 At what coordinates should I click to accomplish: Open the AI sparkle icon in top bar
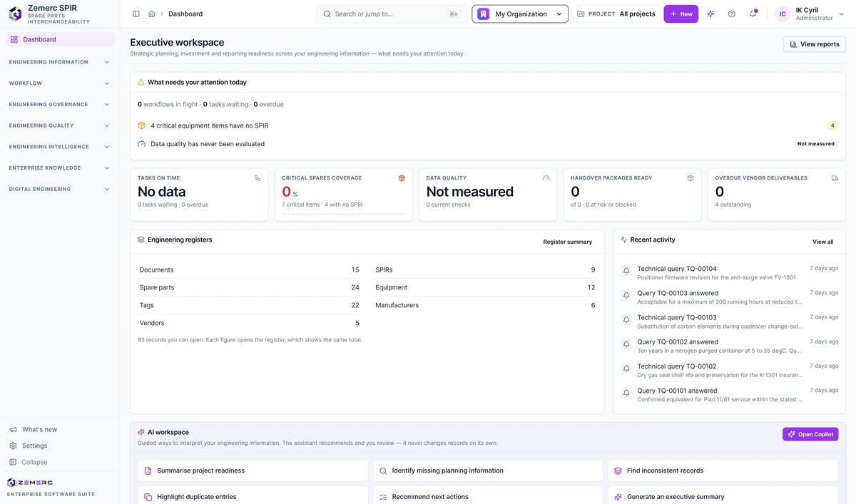click(x=710, y=14)
